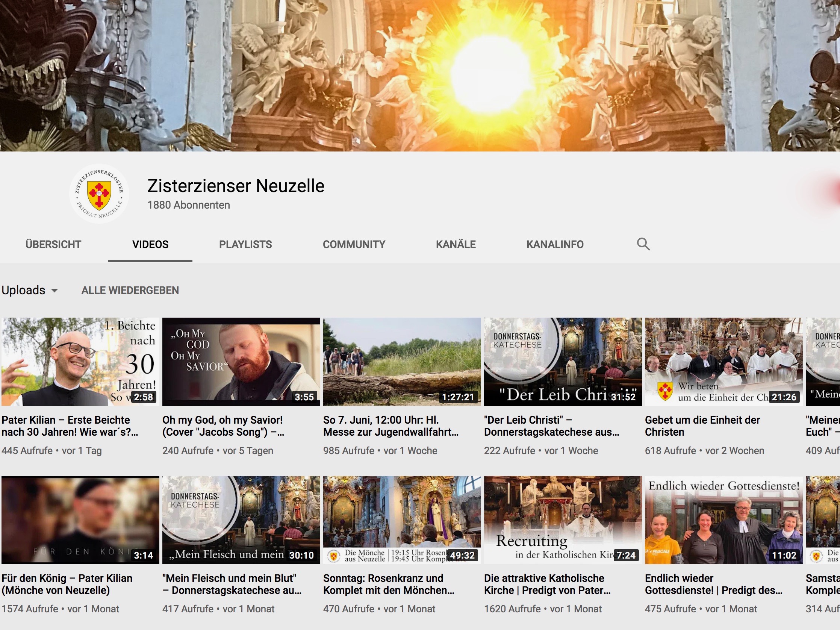Open title 'Pater Kilian – Erste Beichte nach 30 Jahren'
The height and width of the screenshot is (630, 840).
coord(70,426)
